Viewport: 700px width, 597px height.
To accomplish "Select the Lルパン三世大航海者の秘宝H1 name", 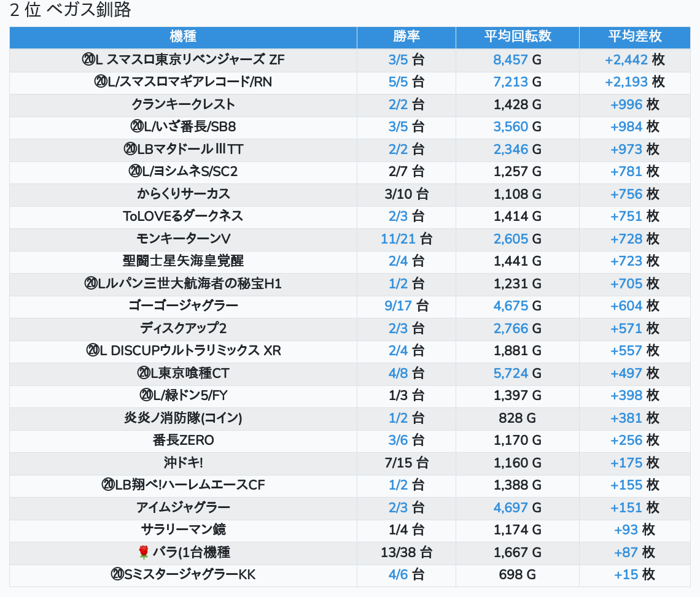I will [190, 284].
